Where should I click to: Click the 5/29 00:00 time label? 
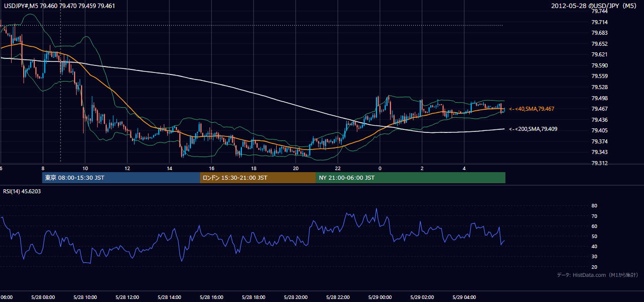coord(379,297)
